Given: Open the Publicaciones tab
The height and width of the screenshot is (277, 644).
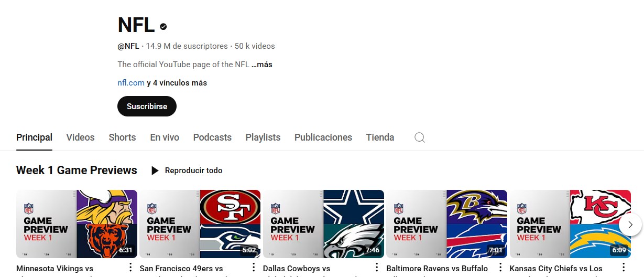Looking at the screenshot, I should (x=323, y=137).
